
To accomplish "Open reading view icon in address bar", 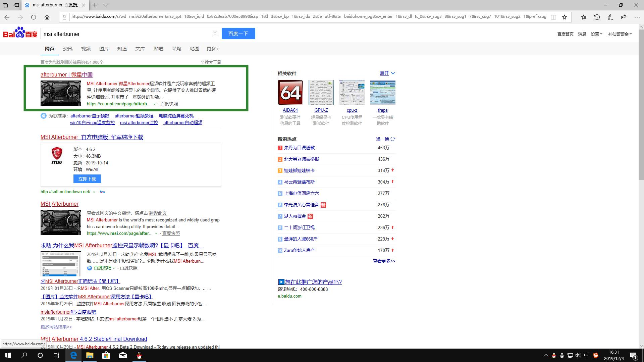I will 553,17.
